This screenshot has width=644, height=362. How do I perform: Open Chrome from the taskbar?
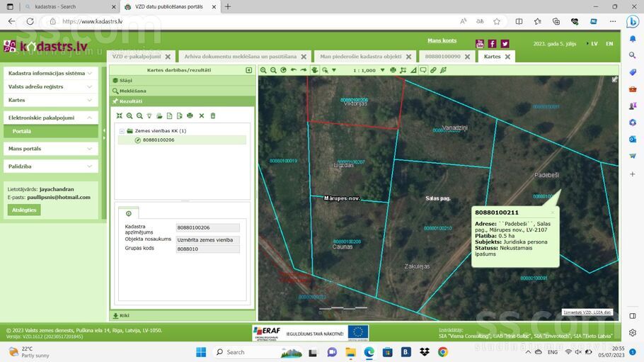pyautogui.click(x=443, y=352)
